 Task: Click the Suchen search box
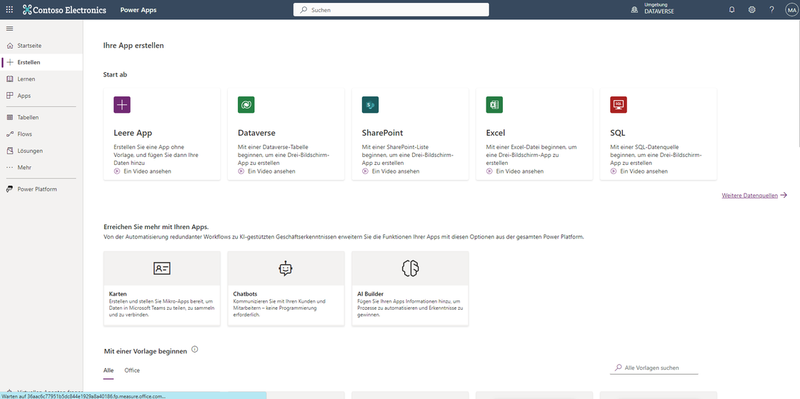click(391, 10)
